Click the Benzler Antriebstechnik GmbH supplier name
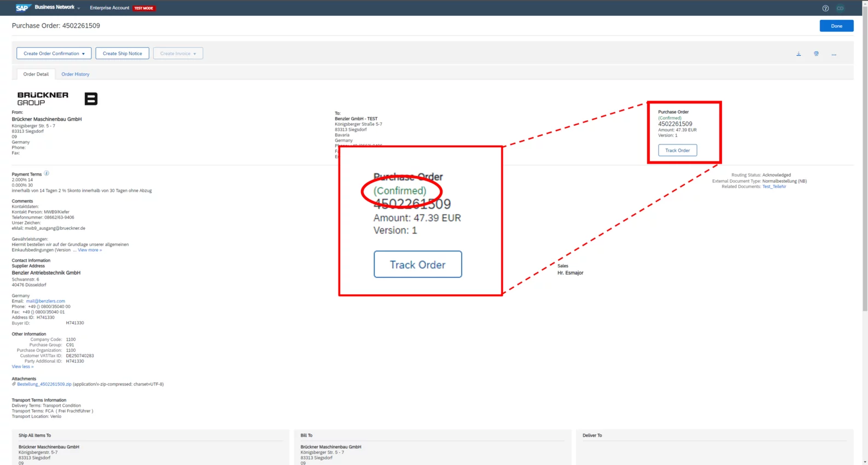 point(46,272)
